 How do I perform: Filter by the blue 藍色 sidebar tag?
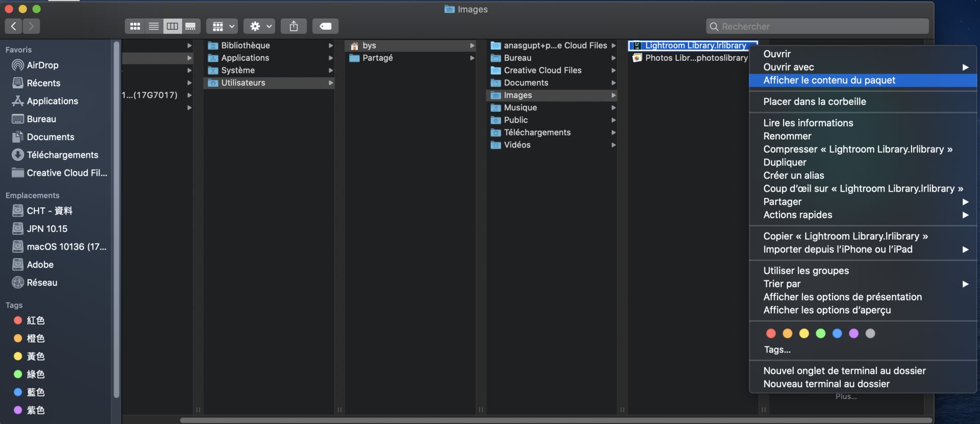29,392
